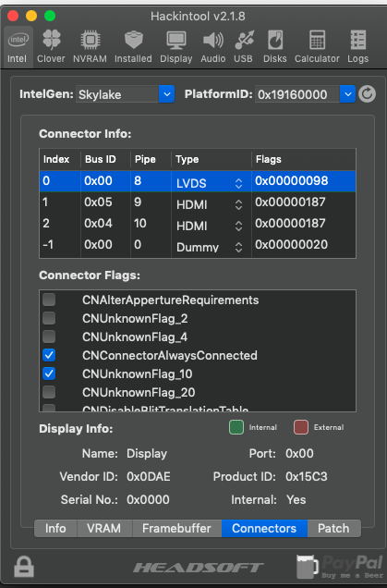Click the PayPal Buy me a Beer icon
Screen dimensions: 387x588
(339, 567)
